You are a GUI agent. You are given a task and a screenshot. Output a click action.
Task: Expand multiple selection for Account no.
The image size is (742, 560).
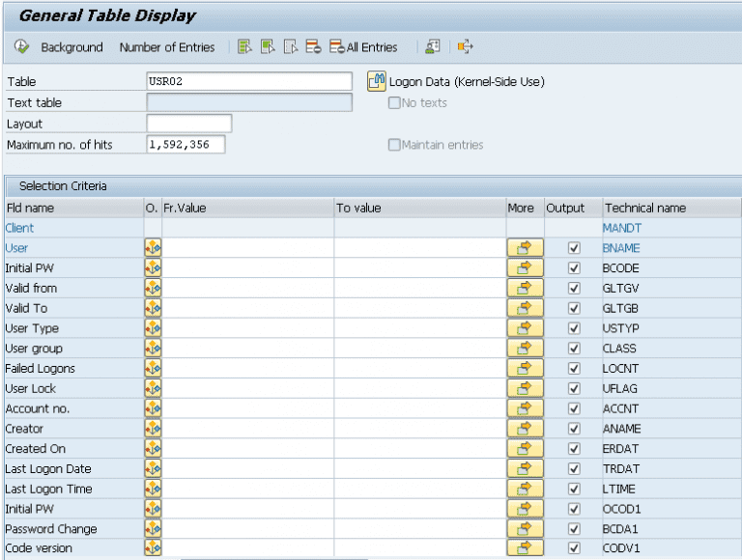(525, 408)
